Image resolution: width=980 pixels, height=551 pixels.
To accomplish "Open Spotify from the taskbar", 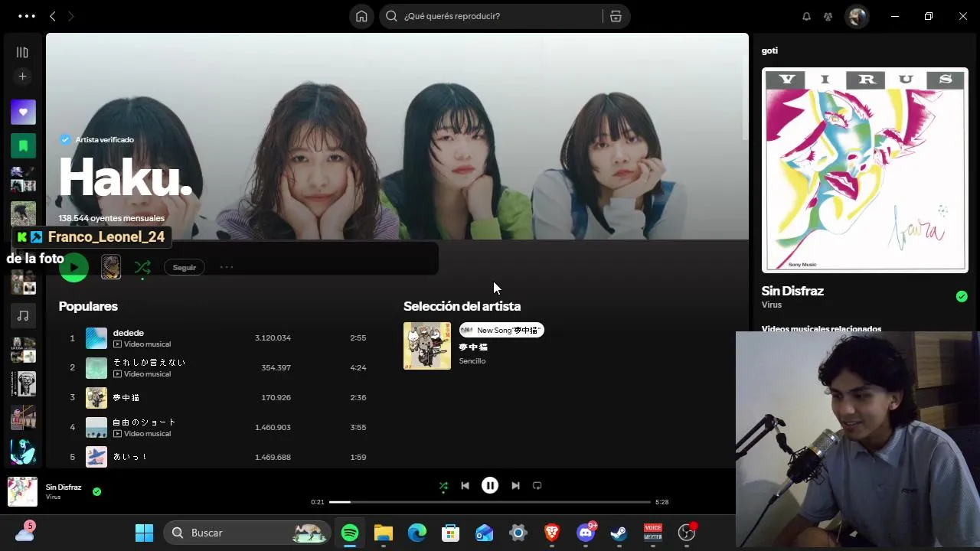I will point(350,533).
